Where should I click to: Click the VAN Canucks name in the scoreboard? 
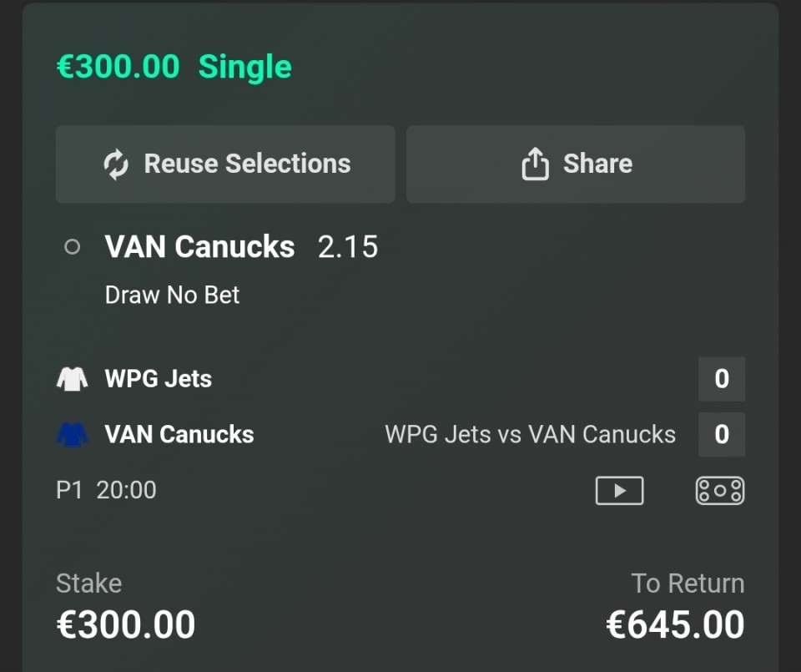[x=179, y=434]
